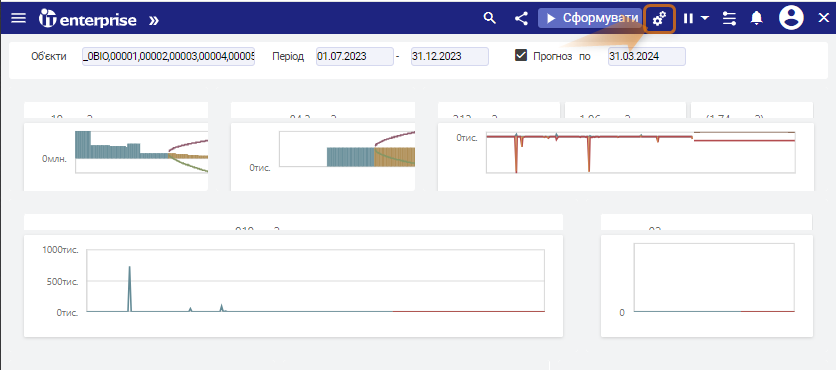
Task: Click the Період label
Action: (x=288, y=57)
